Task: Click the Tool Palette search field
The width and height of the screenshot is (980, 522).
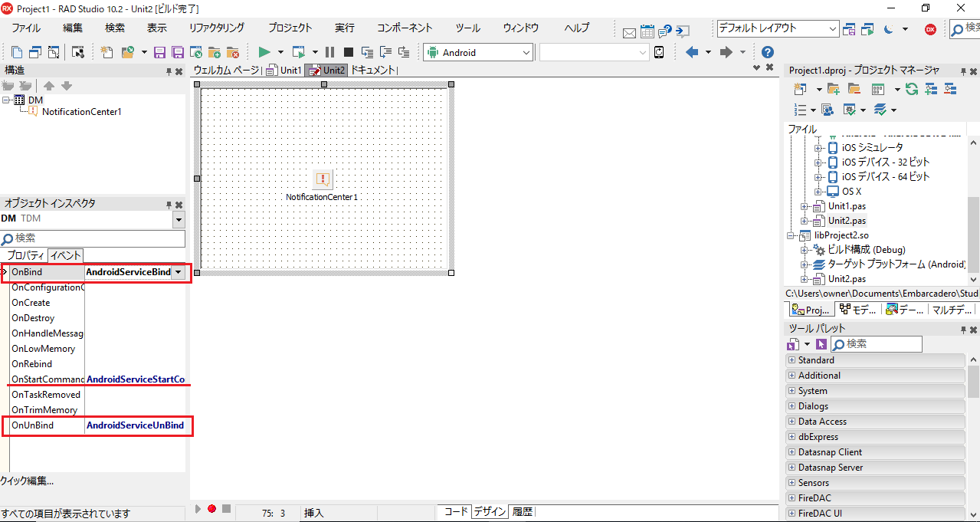Action: [x=876, y=344]
